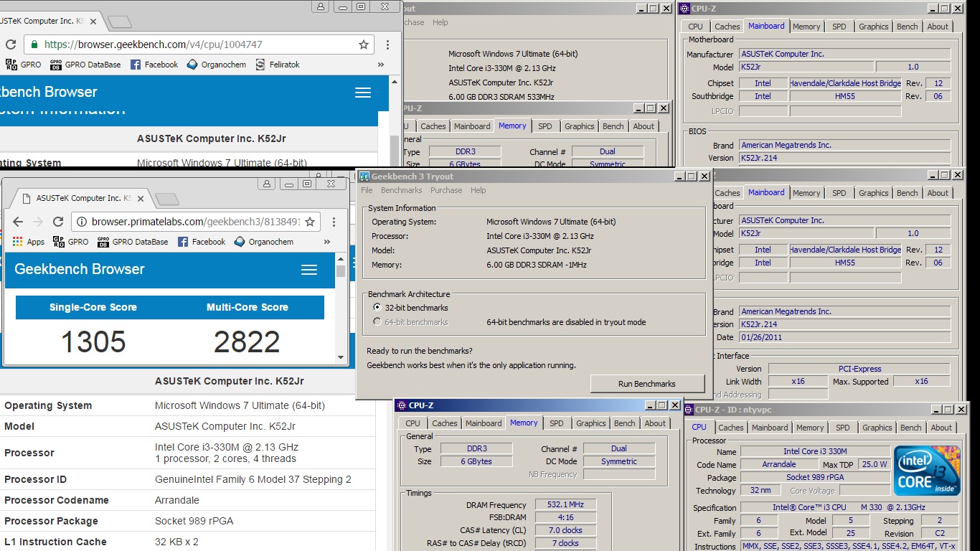This screenshot has width=980, height=551.
Task: Click the Multi-Core score 2822
Action: (x=247, y=342)
